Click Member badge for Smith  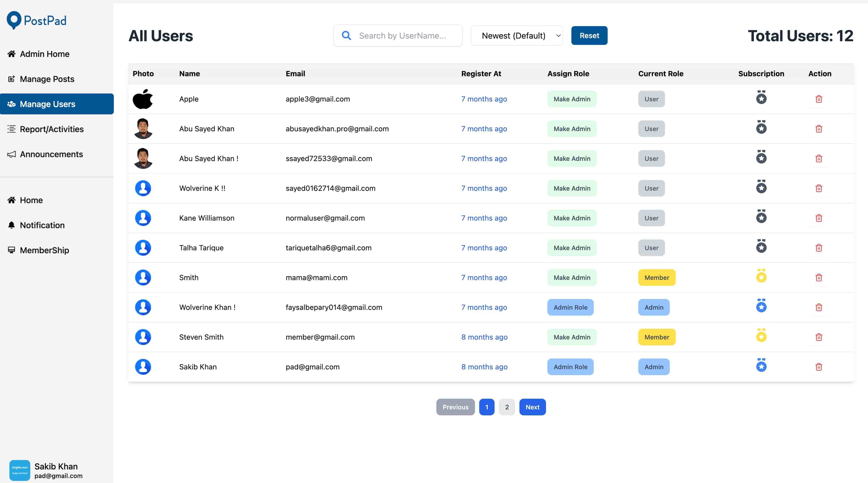click(657, 278)
